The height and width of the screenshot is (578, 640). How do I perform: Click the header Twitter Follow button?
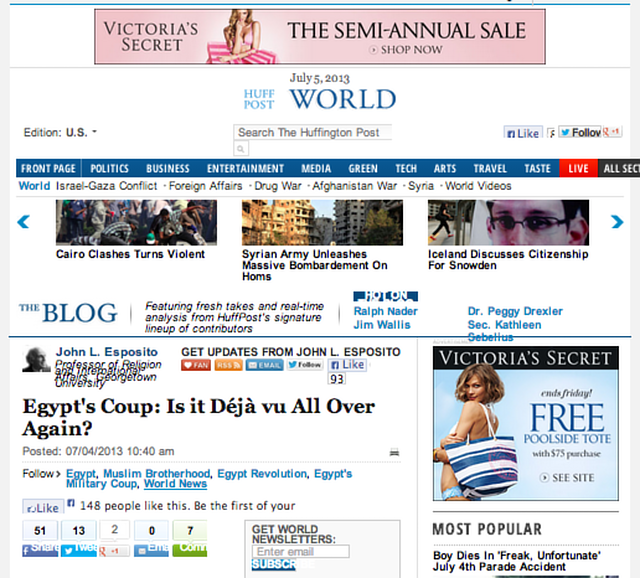point(580,132)
